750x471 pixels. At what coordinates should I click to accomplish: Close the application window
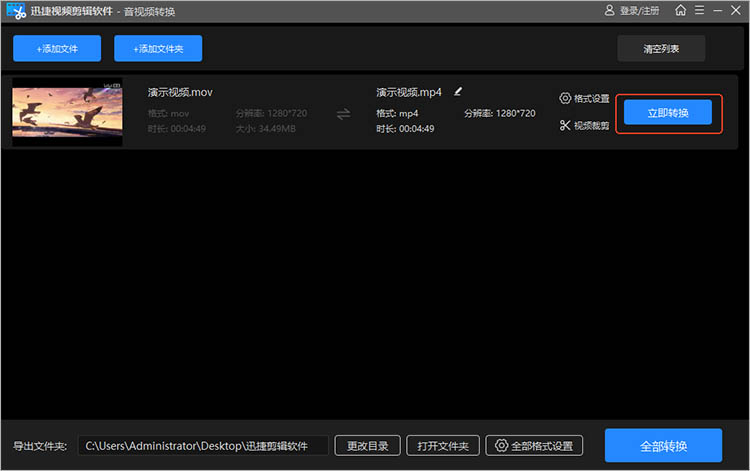[x=736, y=10]
